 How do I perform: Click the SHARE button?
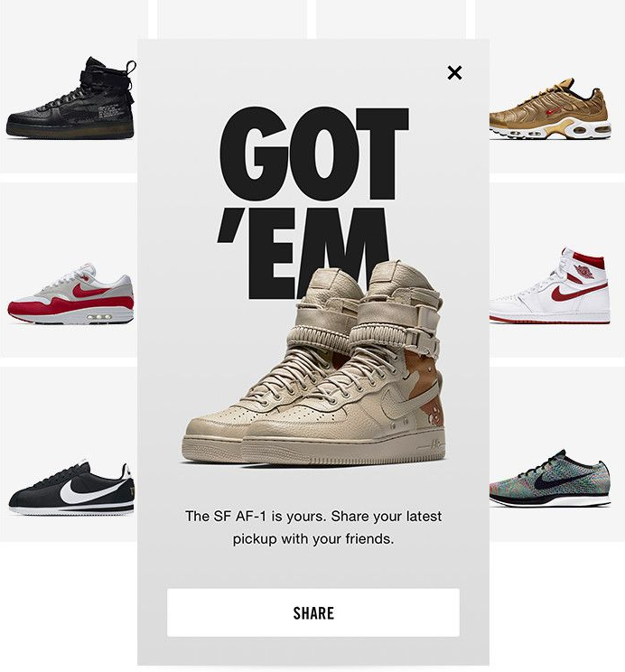[x=313, y=612]
